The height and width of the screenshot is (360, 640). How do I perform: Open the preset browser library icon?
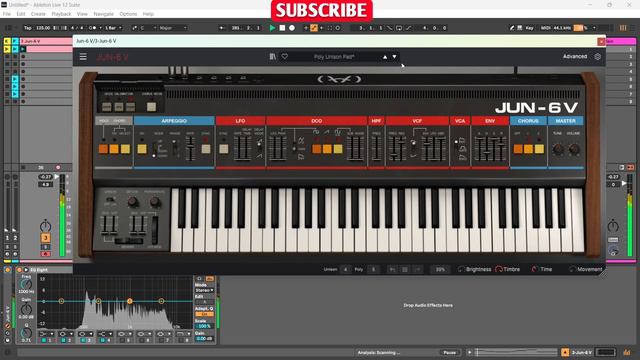pos(273,57)
